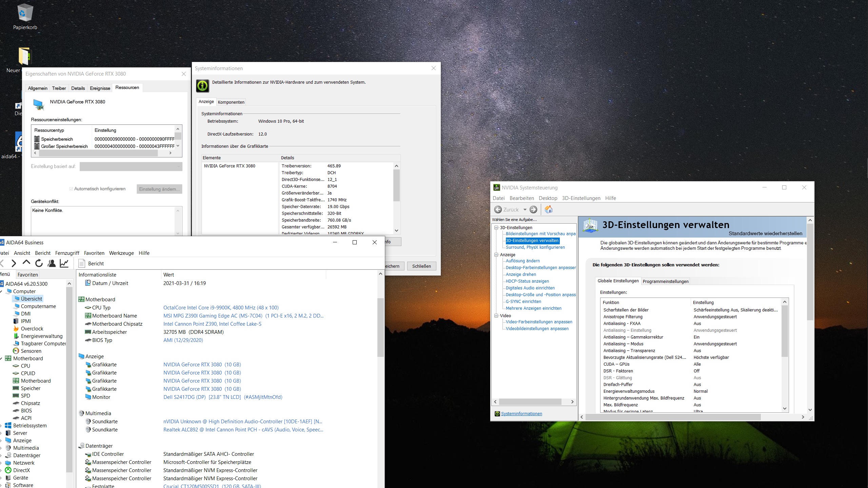Image resolution: width=868 pixels, height=488 pixels.
Task: Open the Zurück history dropdown arrow
Action: tap(525, 209)
